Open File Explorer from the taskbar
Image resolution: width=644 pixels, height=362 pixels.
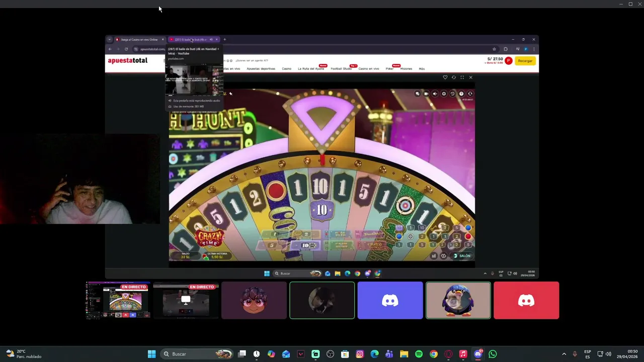pyautogui.click(x=404, y=354)
